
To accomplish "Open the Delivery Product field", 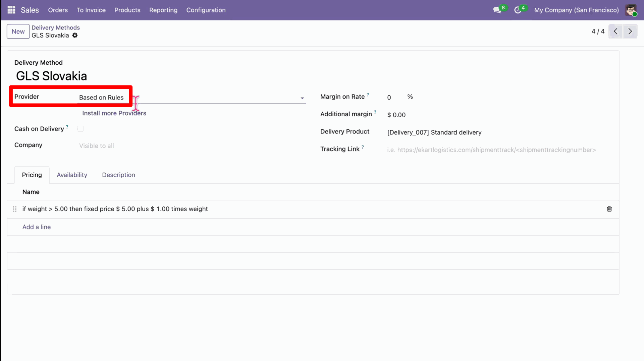I will [500, 132].
